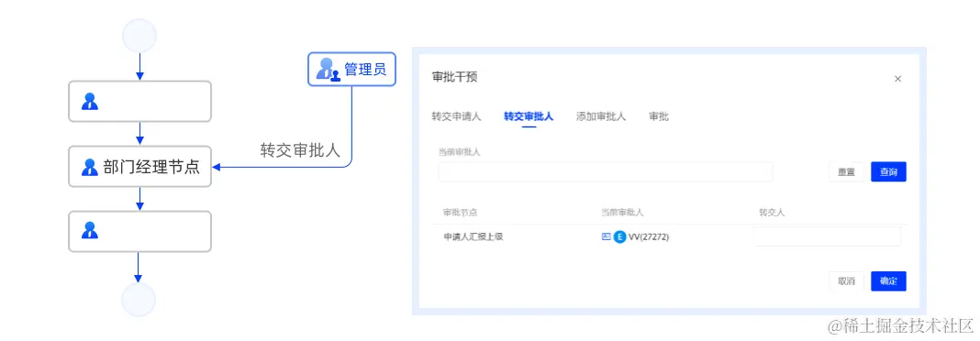Click the 管理员 user icon

328,69
